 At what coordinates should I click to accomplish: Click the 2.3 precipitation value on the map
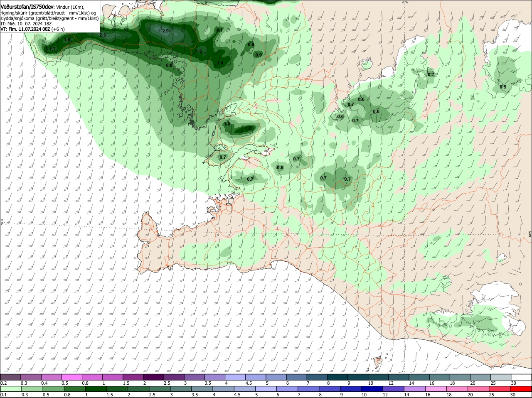point(103,35)
